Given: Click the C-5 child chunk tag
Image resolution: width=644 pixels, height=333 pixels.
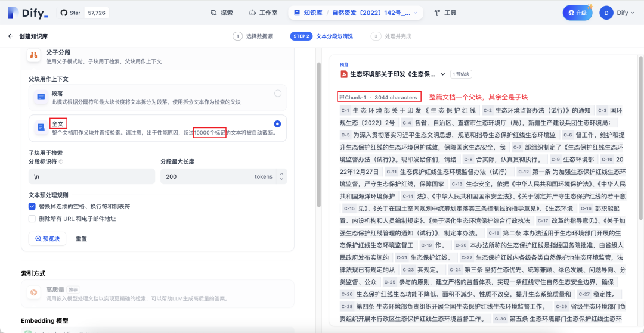Looking at the screenshot, I should pos(345,135).
